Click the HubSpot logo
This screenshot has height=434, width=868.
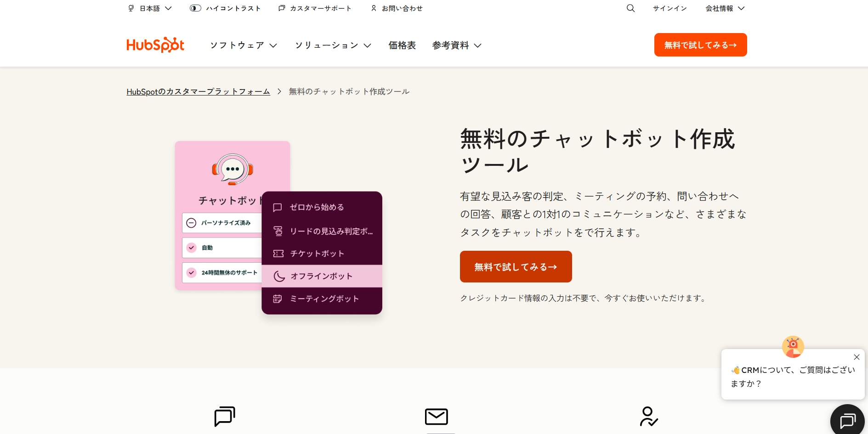[x=155, y=45]
